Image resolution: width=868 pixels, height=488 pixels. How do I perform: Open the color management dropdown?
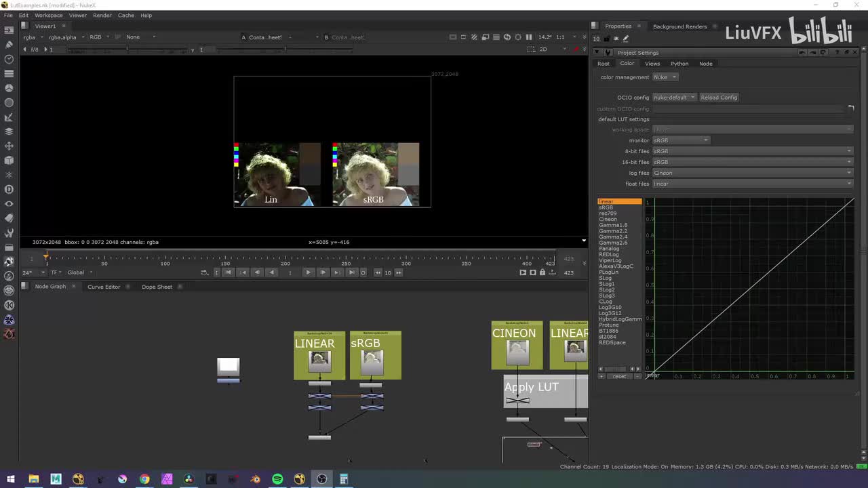pyautogui.click(x=665, y=77)
